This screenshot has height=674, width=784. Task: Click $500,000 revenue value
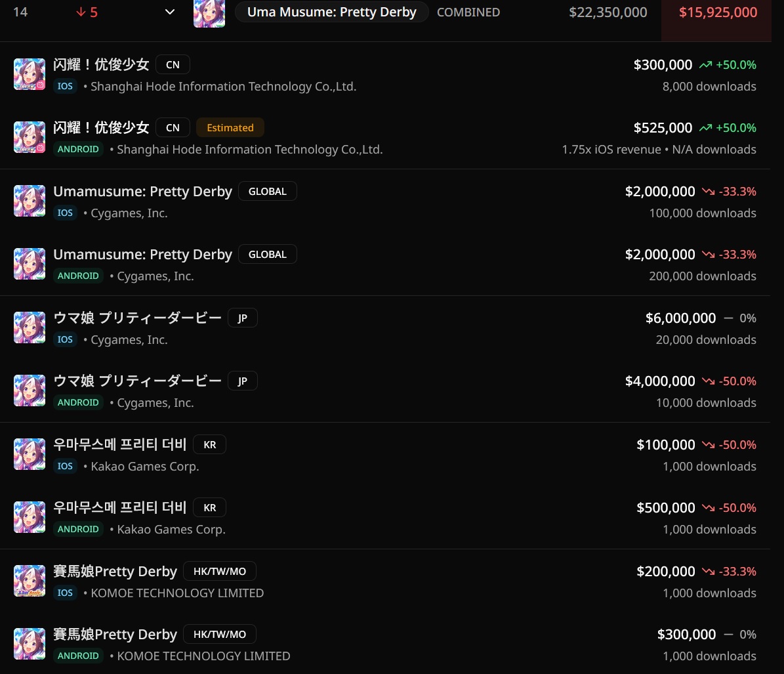[666, 507]
